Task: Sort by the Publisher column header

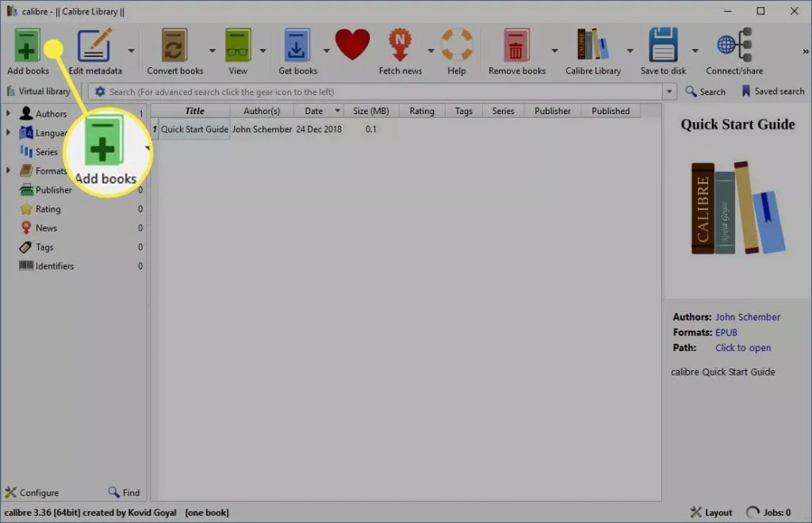Action: [552, 111]
